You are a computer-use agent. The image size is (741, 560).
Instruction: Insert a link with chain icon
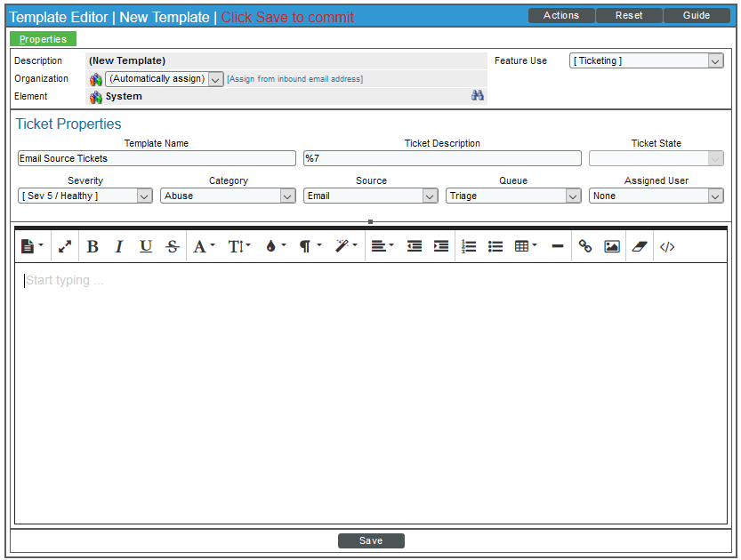[x=585, y=247]
